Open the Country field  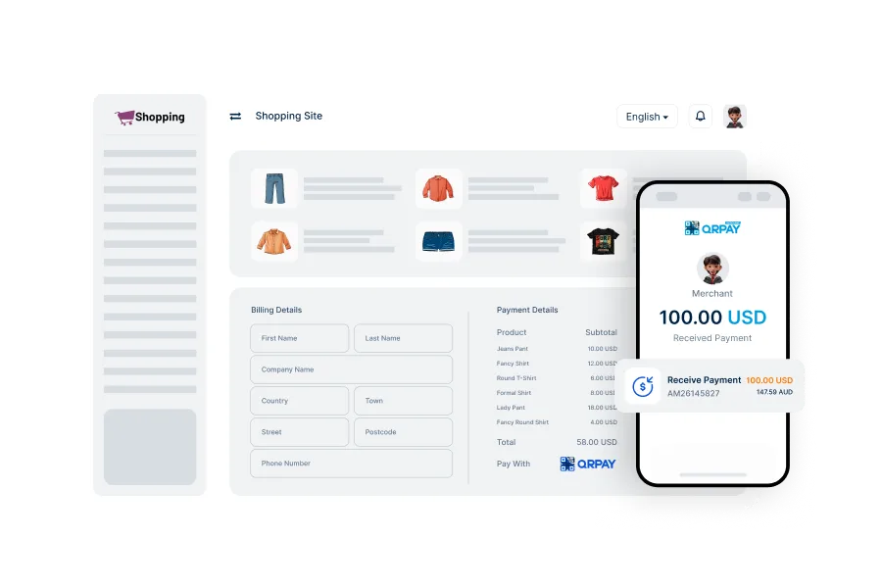pyautogui.click(x=299, y=401)
